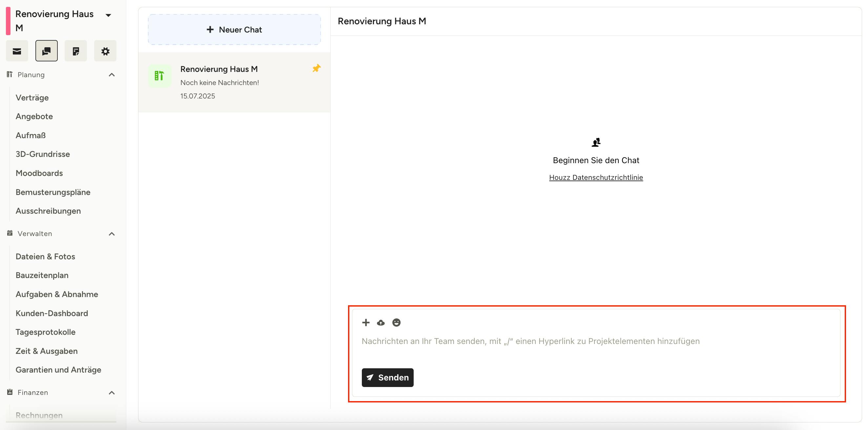Open Ausschreibungen in sidebar
868x430 pixels.
point(48,211)
